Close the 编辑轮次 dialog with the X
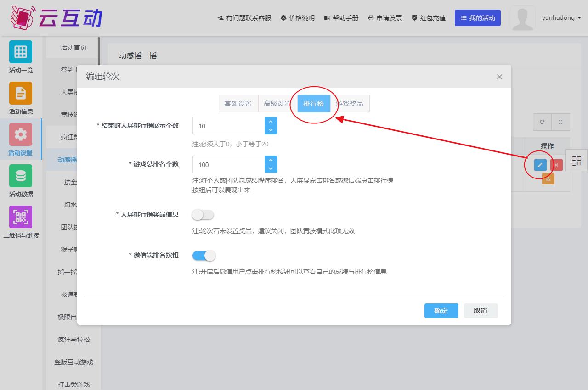This screenshot has width=588, height=390. (x=499, y=77)
